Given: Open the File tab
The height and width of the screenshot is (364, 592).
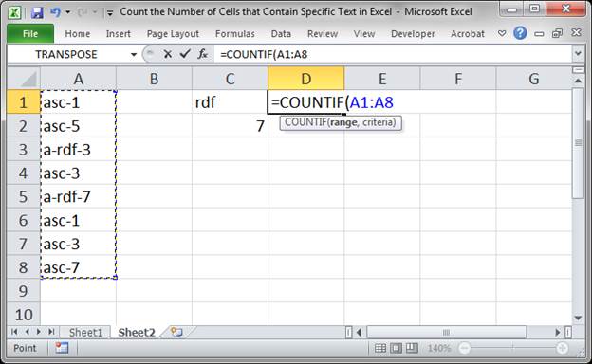Looking at the screenshot, I should [30, 33].
